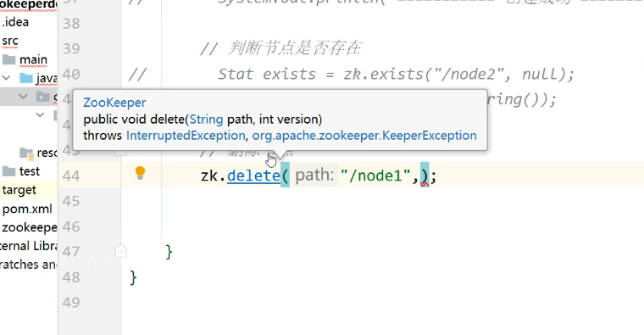Image resolution: width=644 pixels, height=335 pixels.
Task: Select the java source folder
Action: coord(46,78)
